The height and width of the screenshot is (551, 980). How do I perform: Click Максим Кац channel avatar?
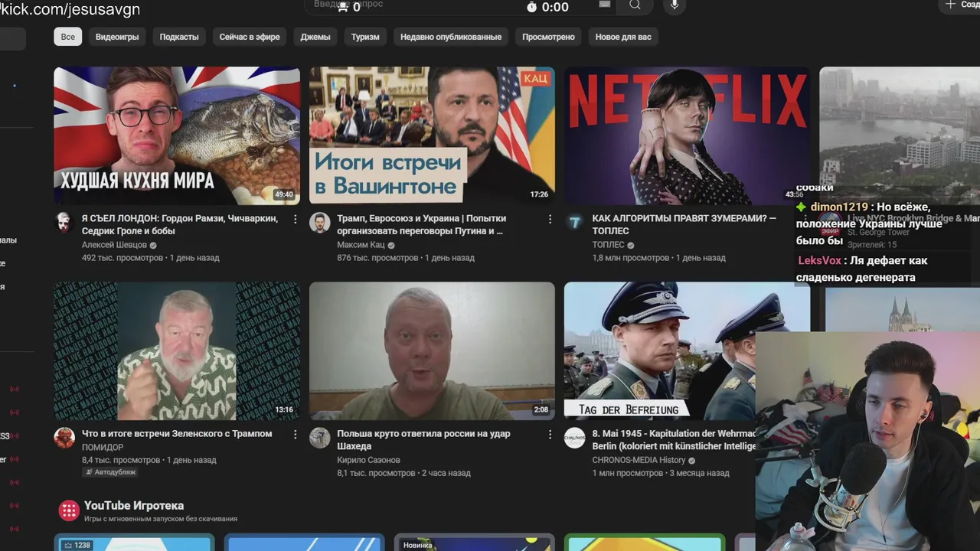point(319,223)
